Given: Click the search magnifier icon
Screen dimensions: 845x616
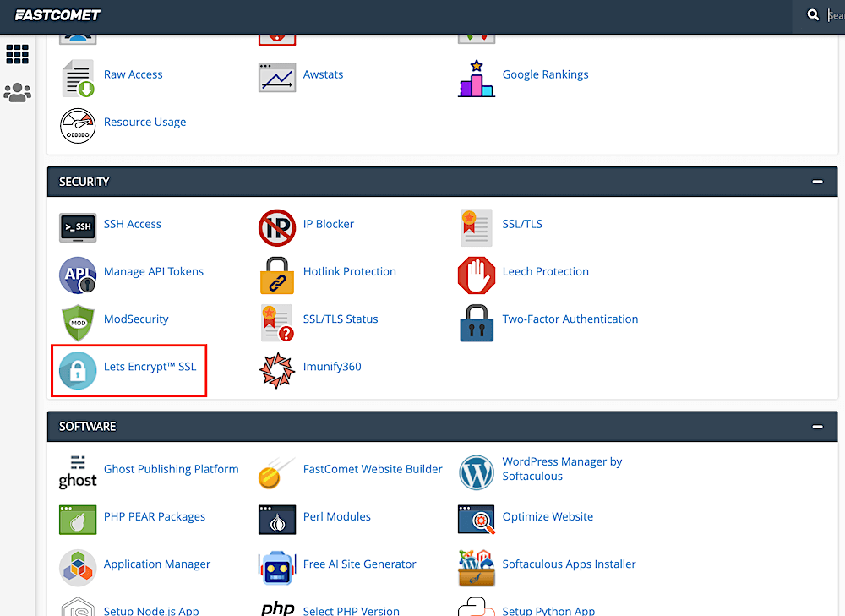Looking at the screenshot, I should click(813, 15).
